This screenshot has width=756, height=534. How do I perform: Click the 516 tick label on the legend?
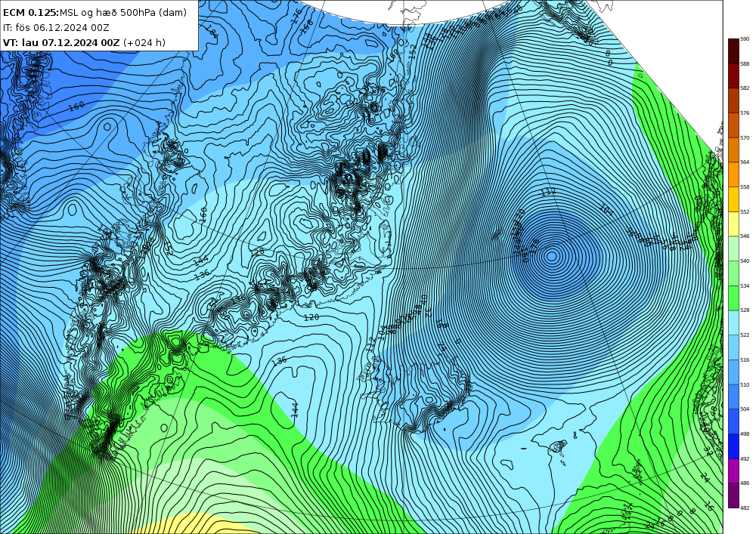pyautogui.click(x=745, y=360)
